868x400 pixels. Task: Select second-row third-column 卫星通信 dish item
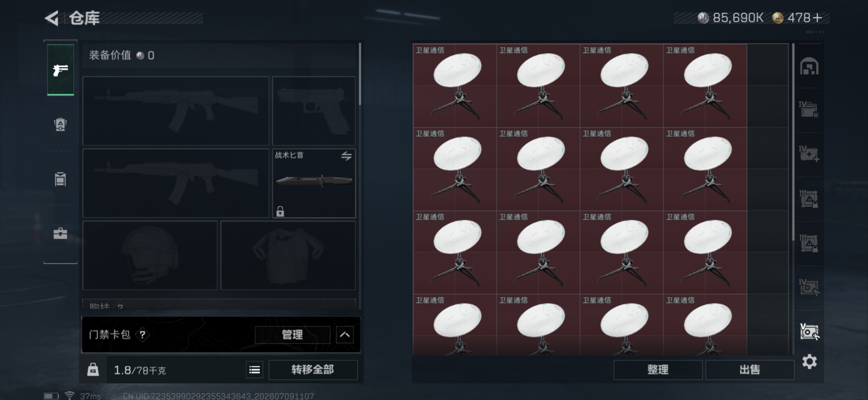[622, 169]
